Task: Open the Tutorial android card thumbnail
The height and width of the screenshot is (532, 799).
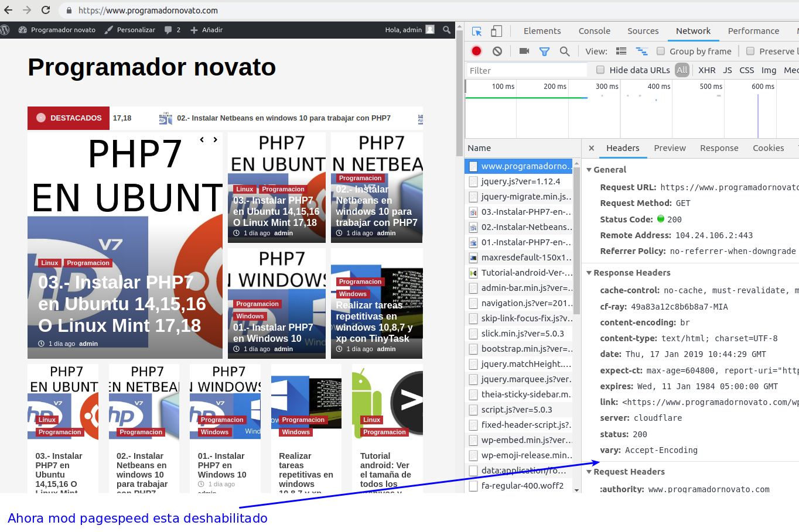Action: 387,401
